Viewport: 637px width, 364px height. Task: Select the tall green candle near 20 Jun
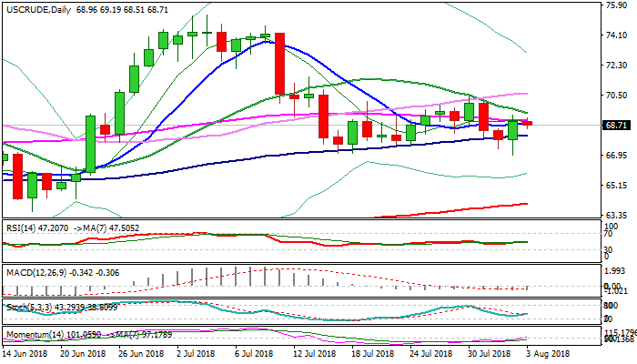pyautogui.click(x=90, y=143)
